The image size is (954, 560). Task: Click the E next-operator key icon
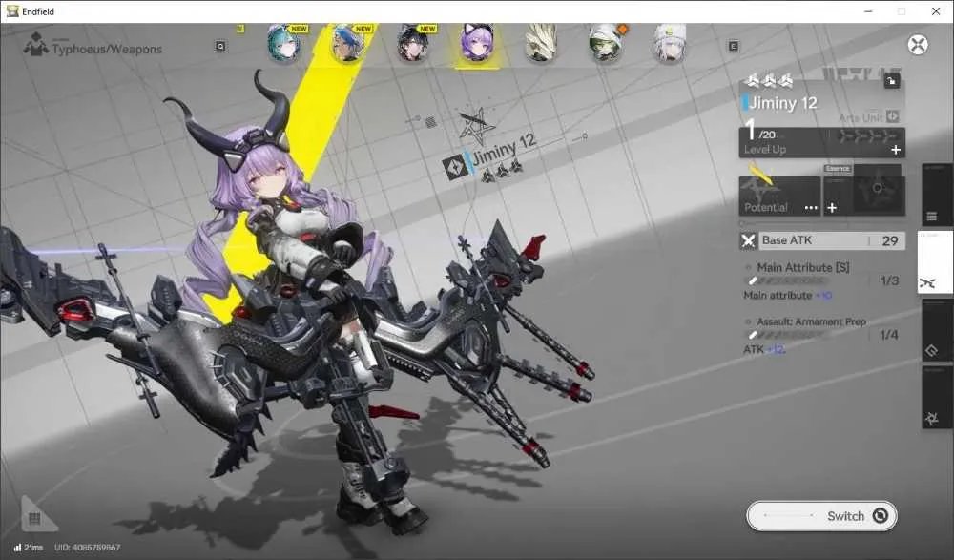734,46
